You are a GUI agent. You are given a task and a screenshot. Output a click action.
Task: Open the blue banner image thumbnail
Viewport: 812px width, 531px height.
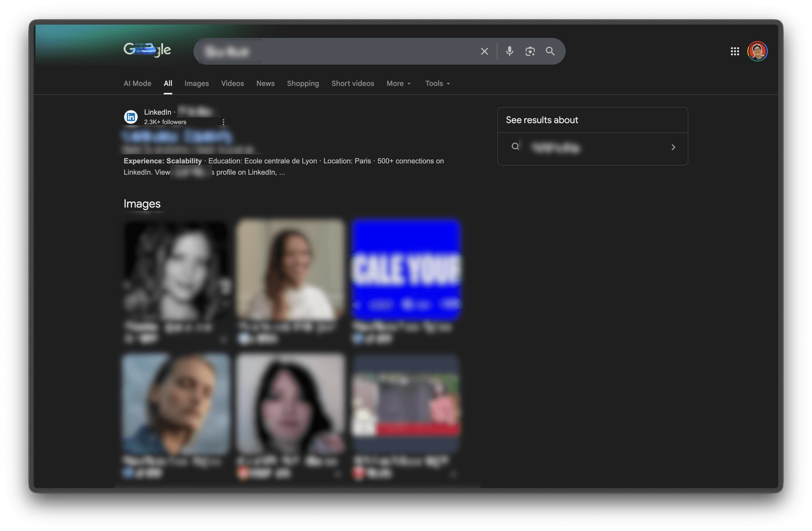[406, 270]
